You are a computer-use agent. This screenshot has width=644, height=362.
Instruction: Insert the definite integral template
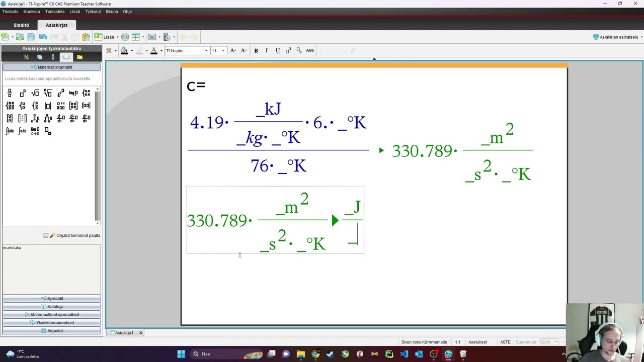point(10,131)
